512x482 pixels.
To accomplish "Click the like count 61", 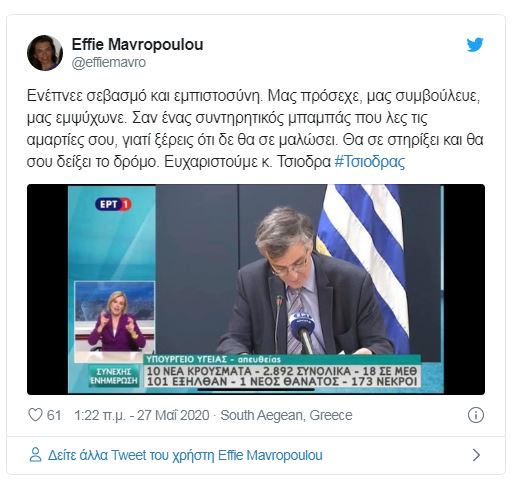I will click(x=54, y=415).
